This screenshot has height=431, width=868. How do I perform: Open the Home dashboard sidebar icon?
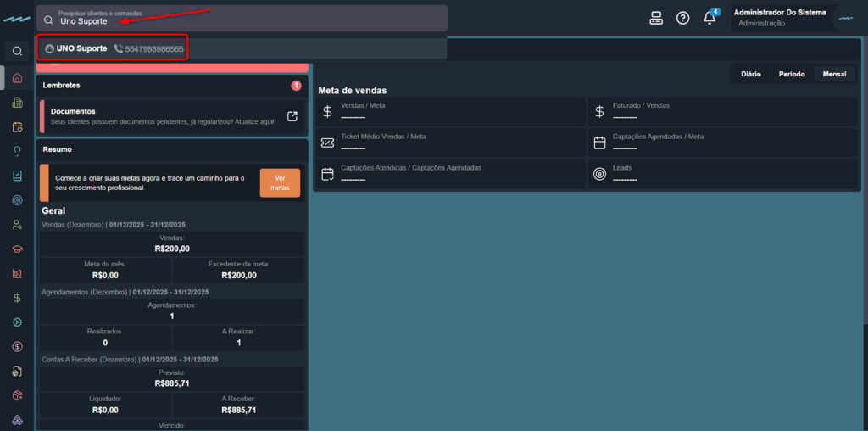[x=17, y=78]
